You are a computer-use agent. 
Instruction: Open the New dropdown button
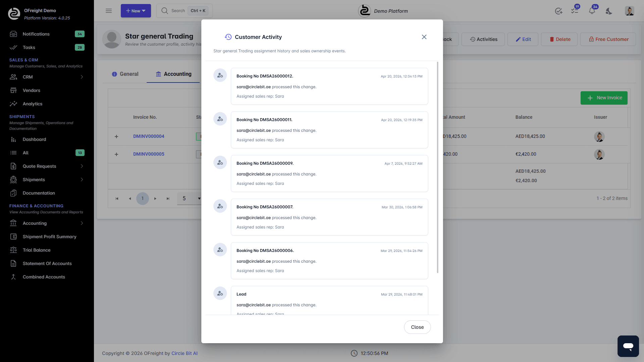(136, 11)
